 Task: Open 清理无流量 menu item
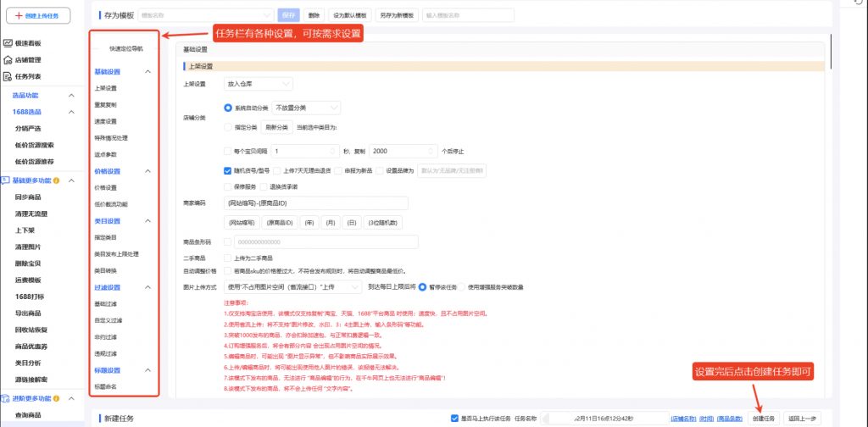(x=31, y=213)
